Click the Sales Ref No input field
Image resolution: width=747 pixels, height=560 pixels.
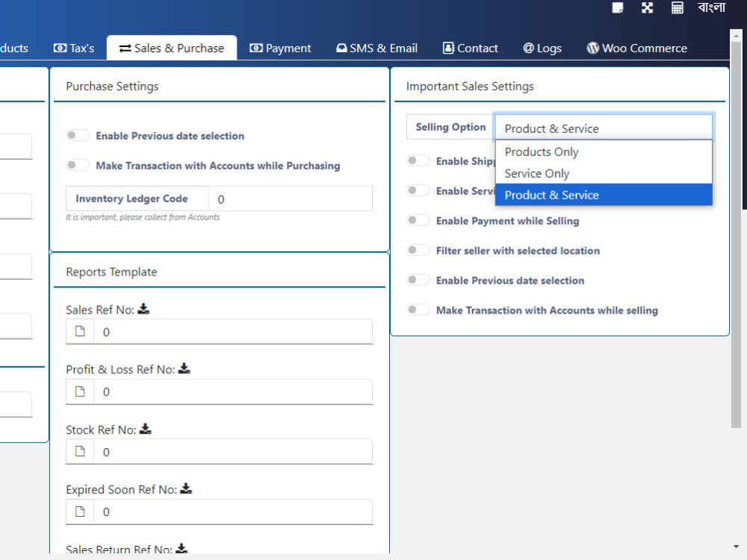(x=233, y=332)
